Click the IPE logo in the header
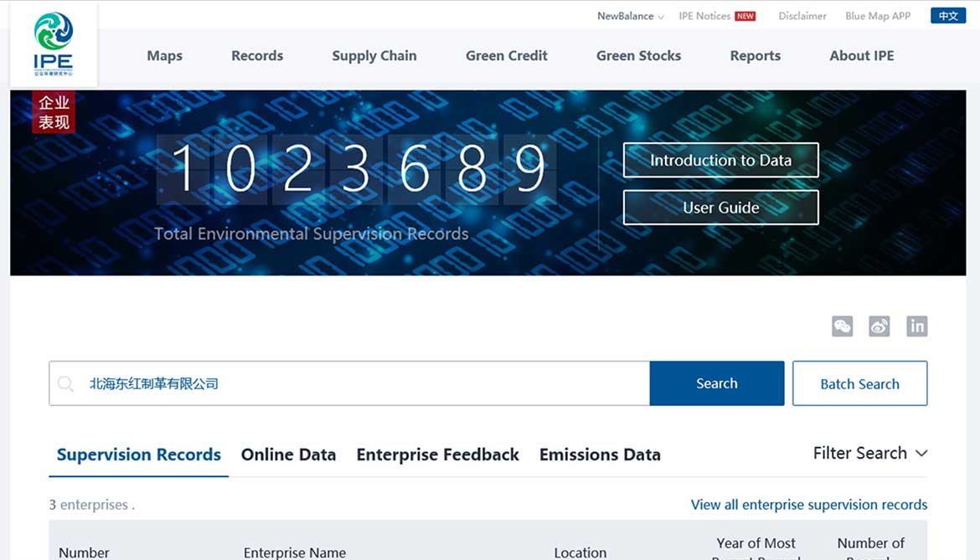 (54, 44)
